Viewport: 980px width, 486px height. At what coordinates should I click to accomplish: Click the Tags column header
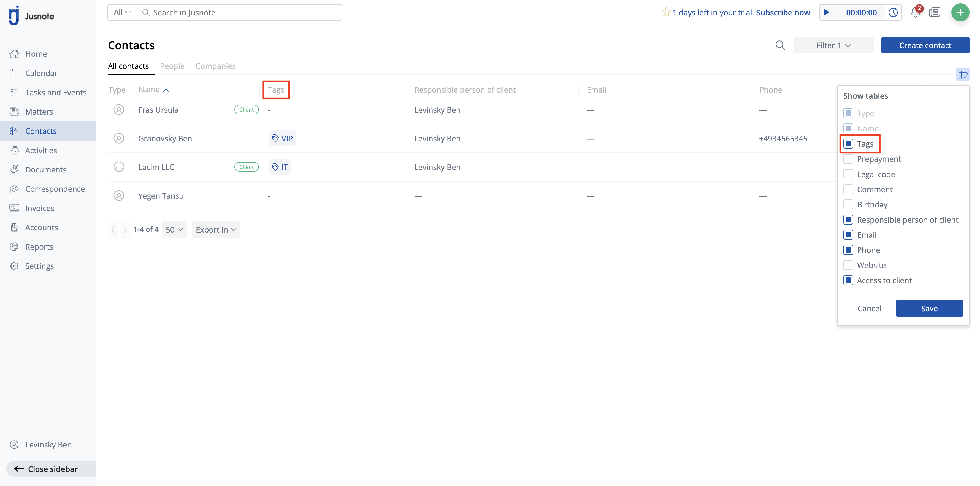pyautogui.click(x=276, y=90)
